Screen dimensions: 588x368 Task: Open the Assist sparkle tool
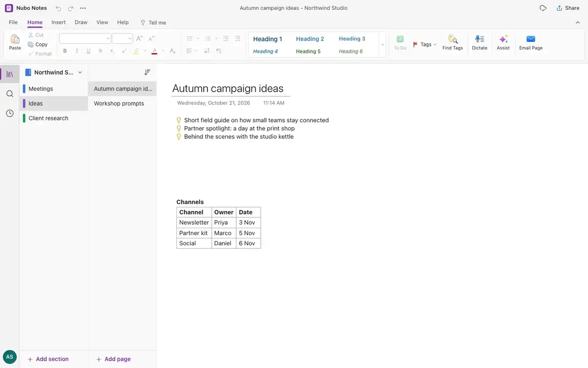503,39
